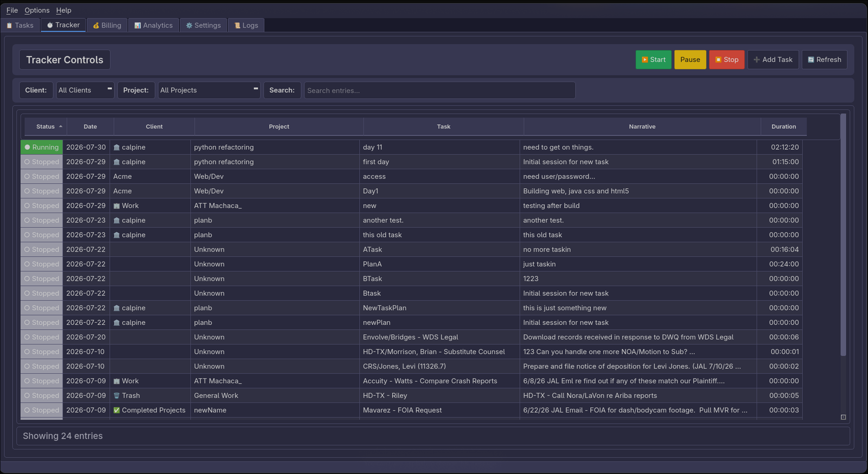
Task: Click the Stopped status in the BTask row
Action: click(x=42, y=279)
